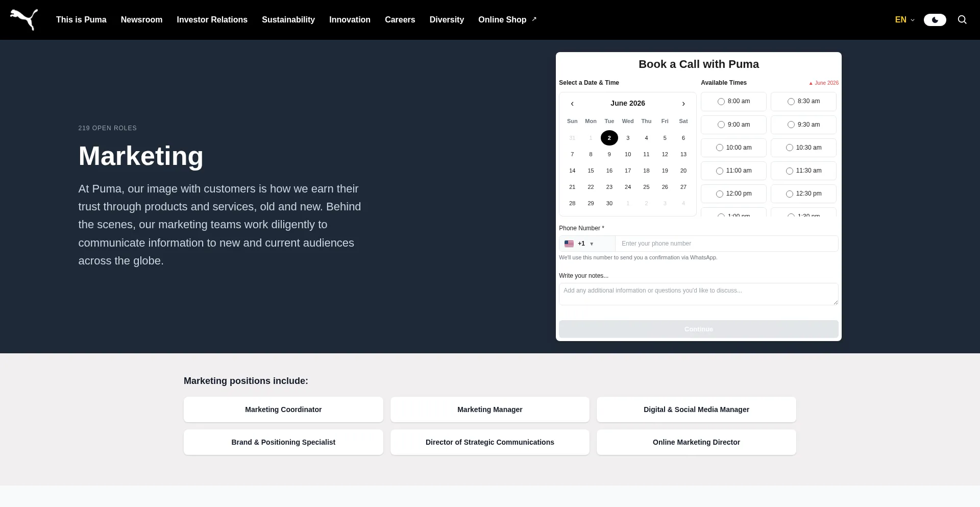Open the EN language dropdown
This screenshot has height=507, width=980.
click(x=904, y=20)
